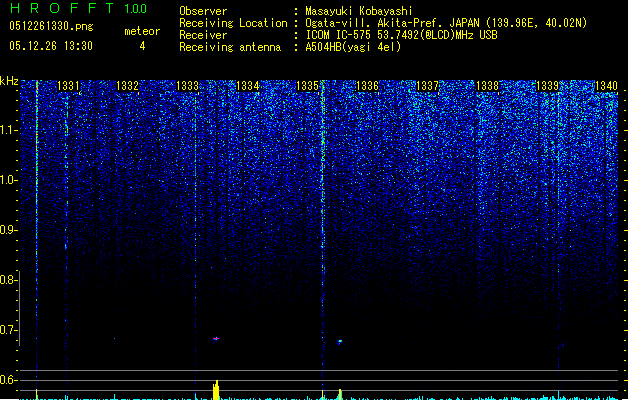Click the 0.6 frequency axis label
The width and height of the screenshot is (629, 400).
point(8,380)
